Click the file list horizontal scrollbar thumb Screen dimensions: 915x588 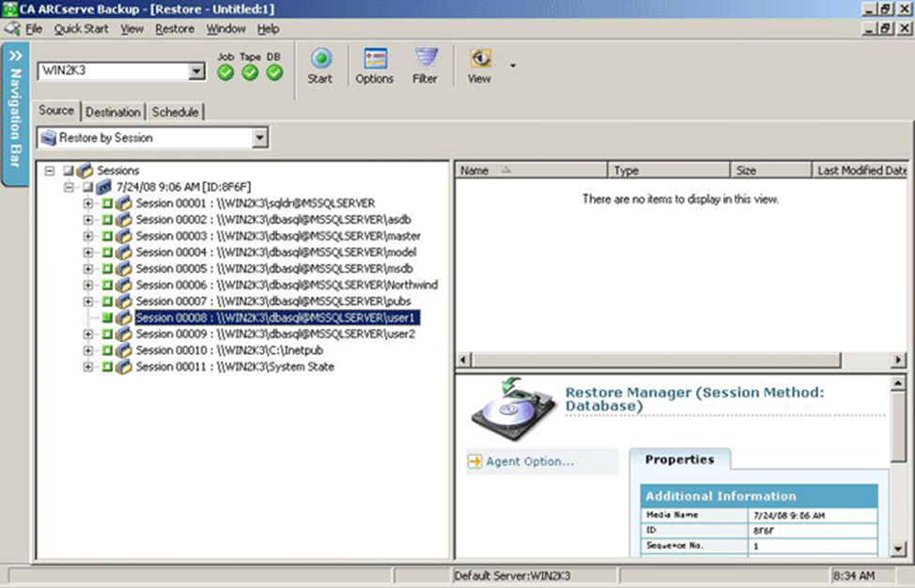(x=656, y=360)
